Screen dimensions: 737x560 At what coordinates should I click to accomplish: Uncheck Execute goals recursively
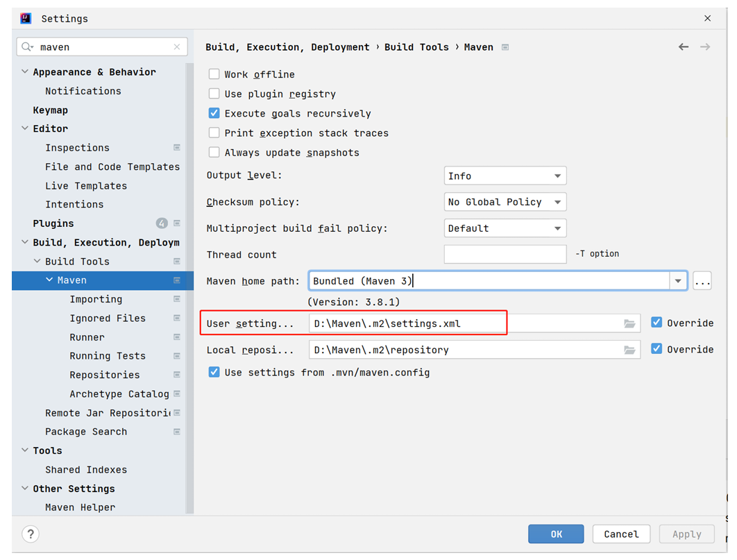[x=214, y=113]
